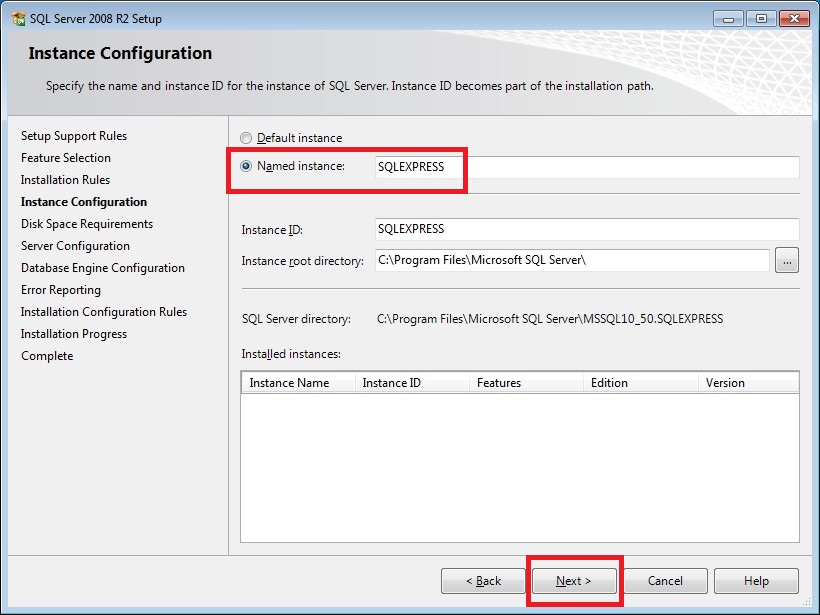Viewport: 820px width, 615px height.
Task: Click the SQL Server Setup title bar icon
Action: (x=18, y=19)
